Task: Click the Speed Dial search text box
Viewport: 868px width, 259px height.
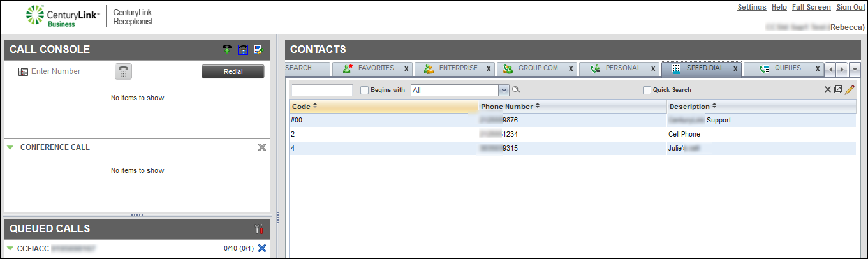Action: coord(322,90)
